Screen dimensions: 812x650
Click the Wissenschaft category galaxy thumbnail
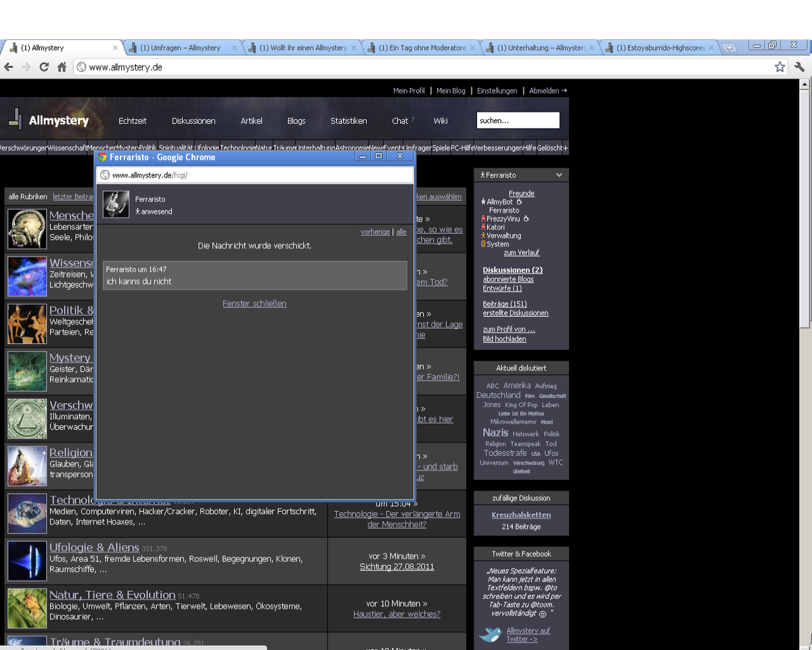pos(27,276)
